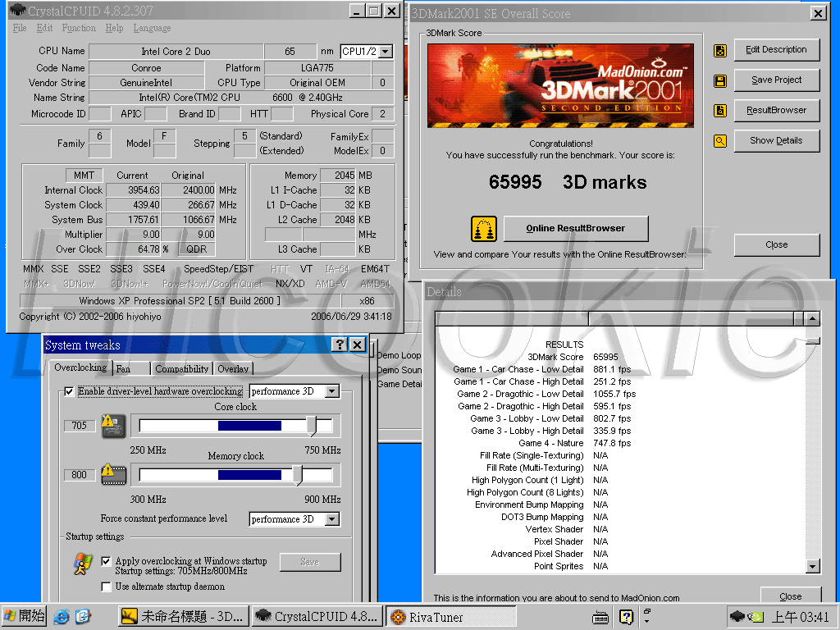Switch to the Overlay tab
840x630 pixels.
[233, 368]
